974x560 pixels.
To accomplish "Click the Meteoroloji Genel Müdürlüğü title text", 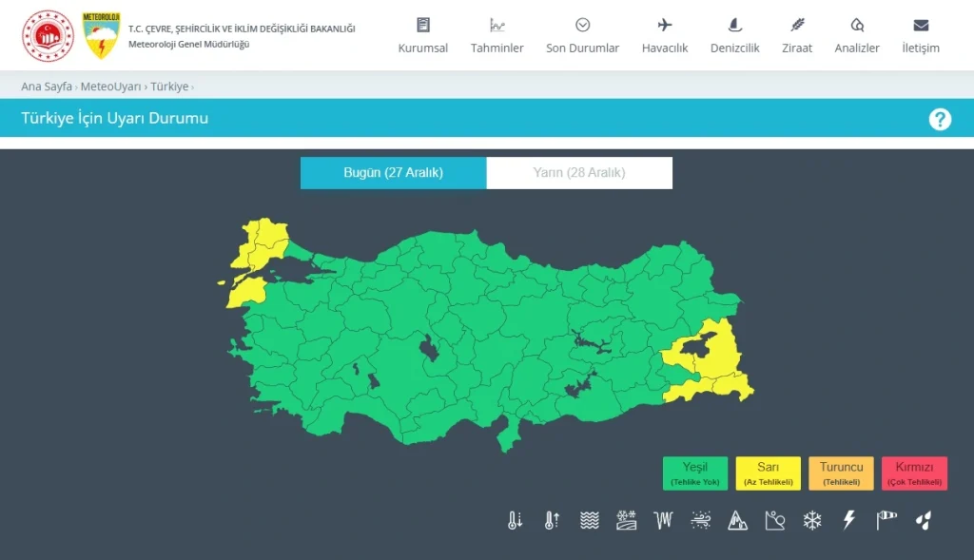I will point(189,44).
